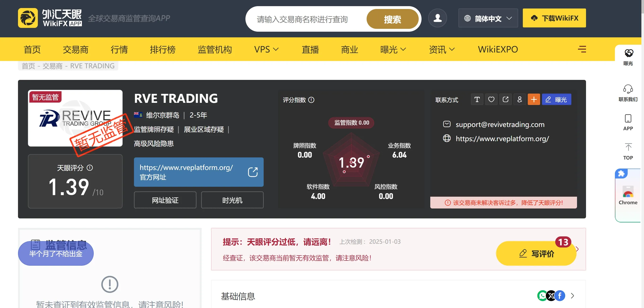Image resolution: width=644 pixels, height=308 pixels.
Task: Click the share icon beside the heart
Action: pos(505,100)
